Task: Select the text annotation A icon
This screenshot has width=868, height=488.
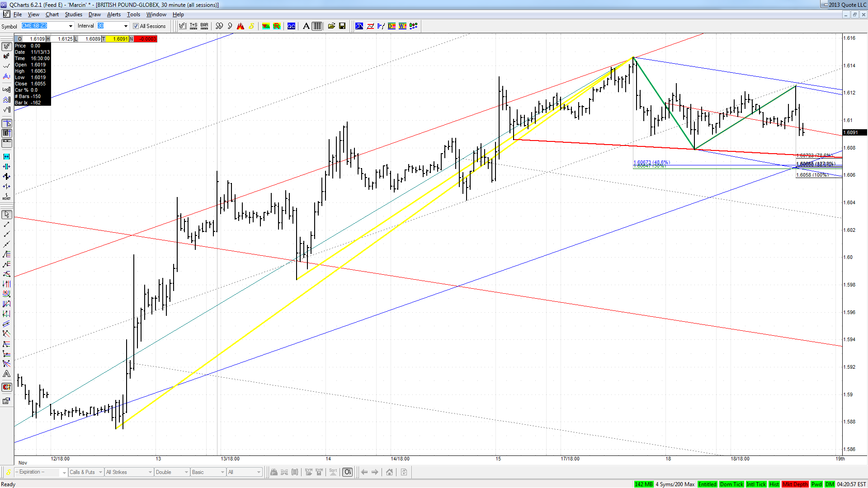Action: point(306,26)
